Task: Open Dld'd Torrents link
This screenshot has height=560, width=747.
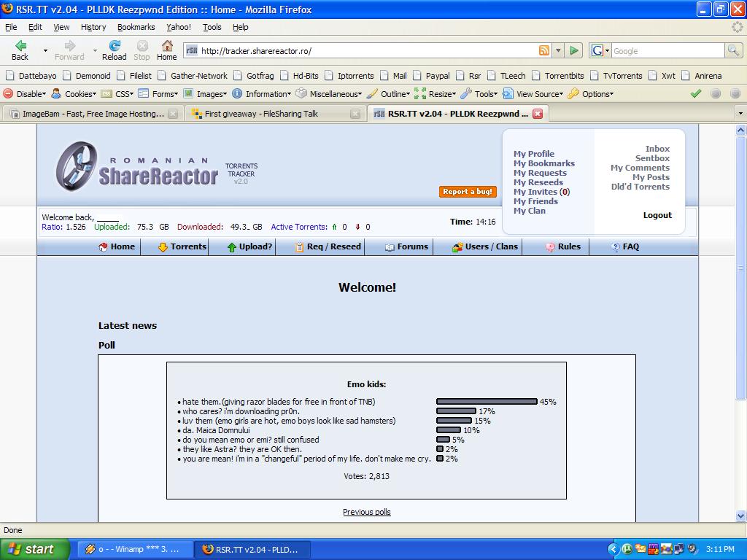Action: point(640,187)
